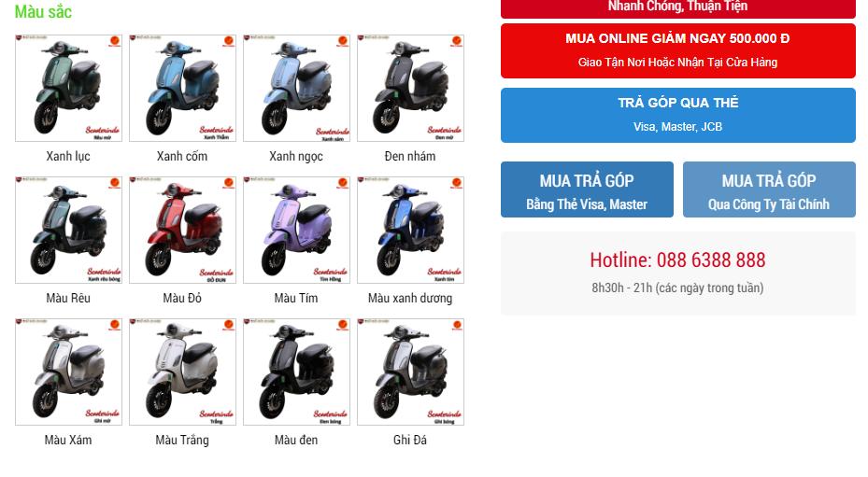This screenshot has width=868, height=477.
Task: Click the top red Nhanh Chóng, Thuận Tiện button
Action: 678,7
